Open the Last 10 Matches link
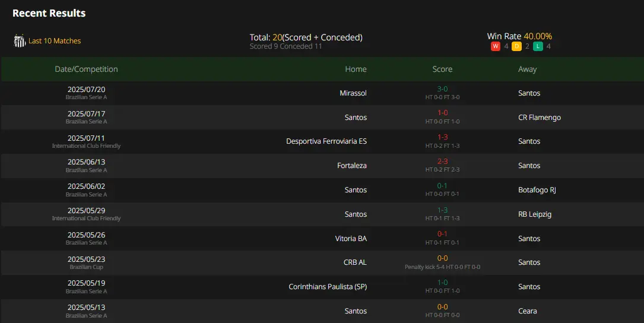Viewport: 644px width, 323px height. pos(55,41)
